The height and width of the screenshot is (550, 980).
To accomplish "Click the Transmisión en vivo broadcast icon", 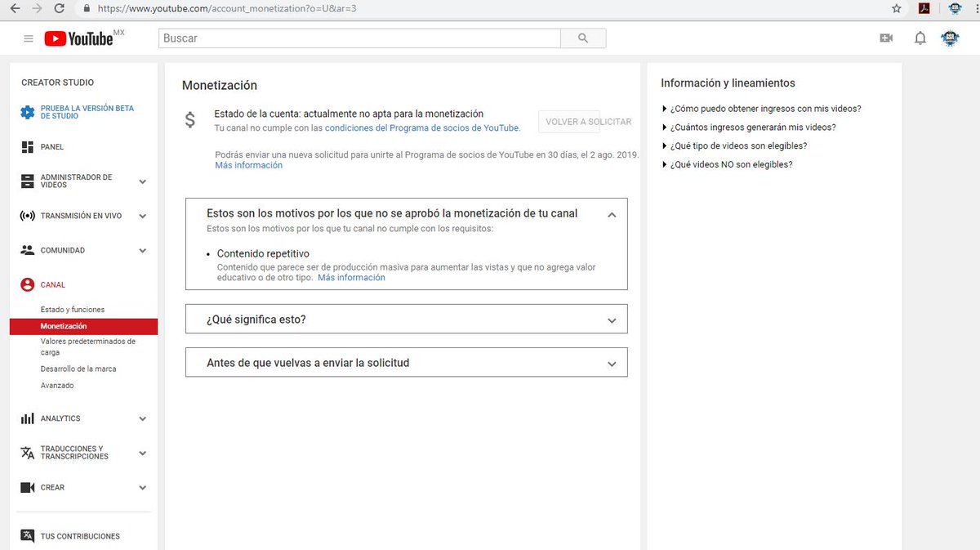I will (x=27, y=217).
